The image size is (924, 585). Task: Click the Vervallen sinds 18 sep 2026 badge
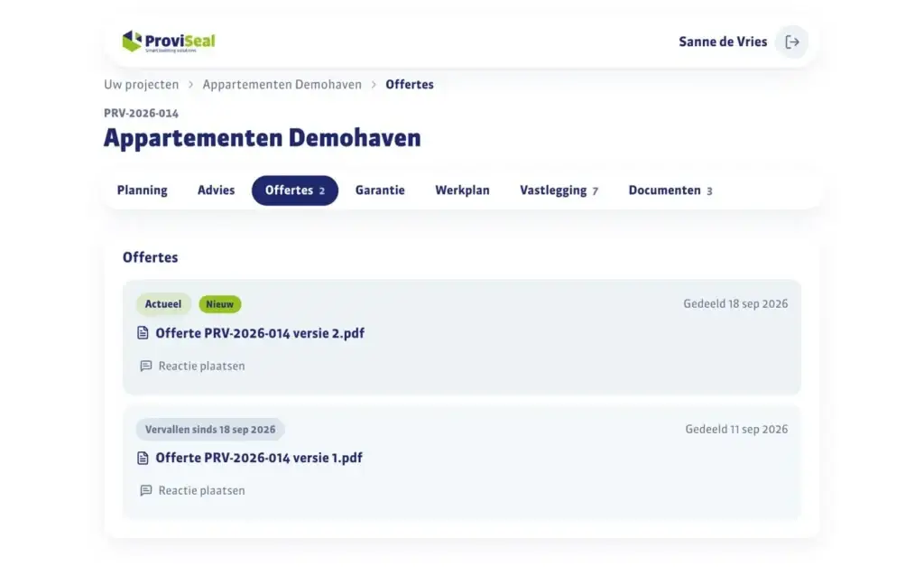(x=210, y=430)
